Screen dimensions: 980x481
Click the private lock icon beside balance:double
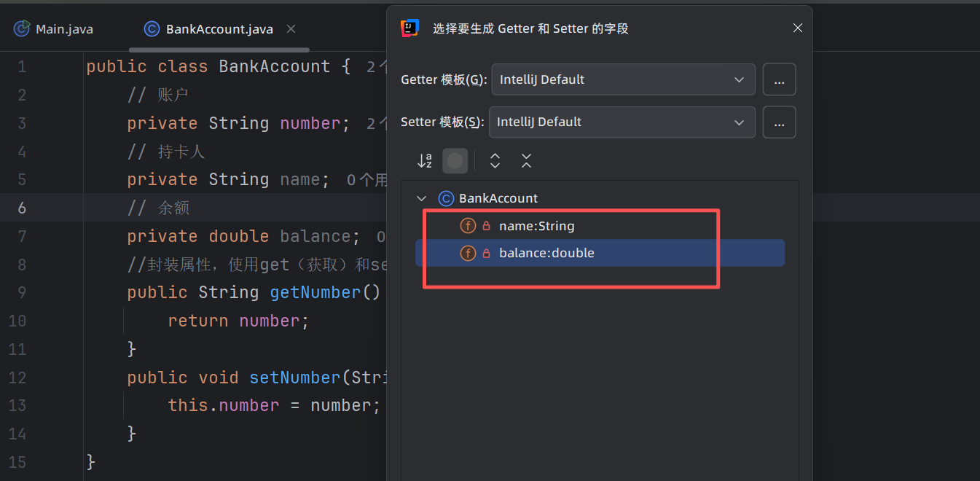[487, 254]
